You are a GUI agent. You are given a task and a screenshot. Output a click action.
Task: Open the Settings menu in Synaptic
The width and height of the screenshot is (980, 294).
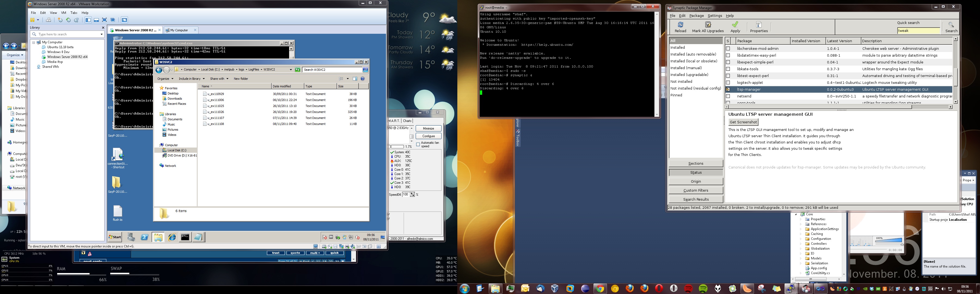[715, 16]
